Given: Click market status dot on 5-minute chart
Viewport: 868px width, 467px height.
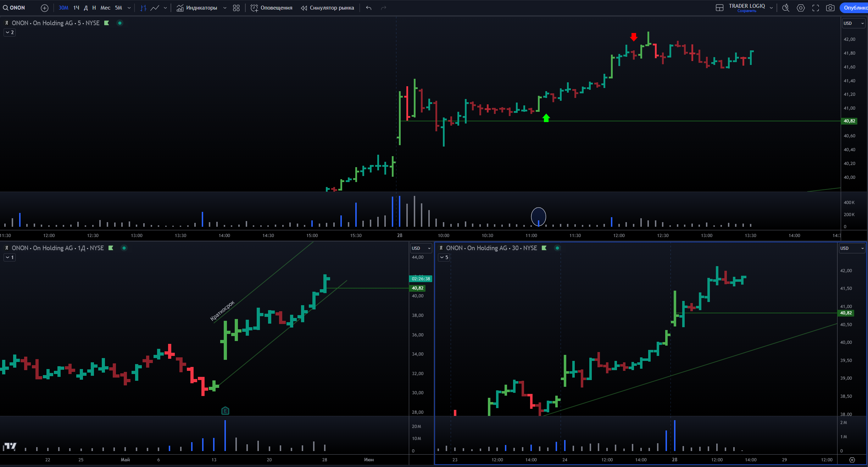Looking at the screenshot, I should pyautogui.click(x=120, y=23).
